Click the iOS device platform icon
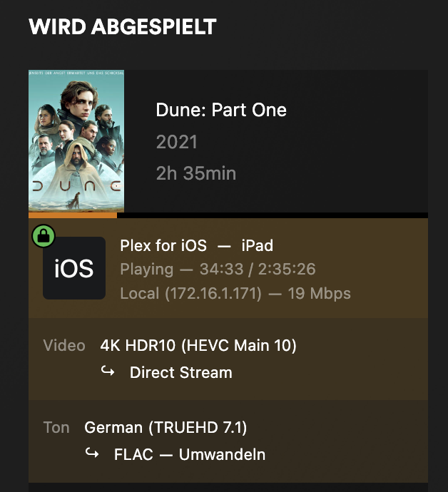The image size is (448, 492). (74, 269)
